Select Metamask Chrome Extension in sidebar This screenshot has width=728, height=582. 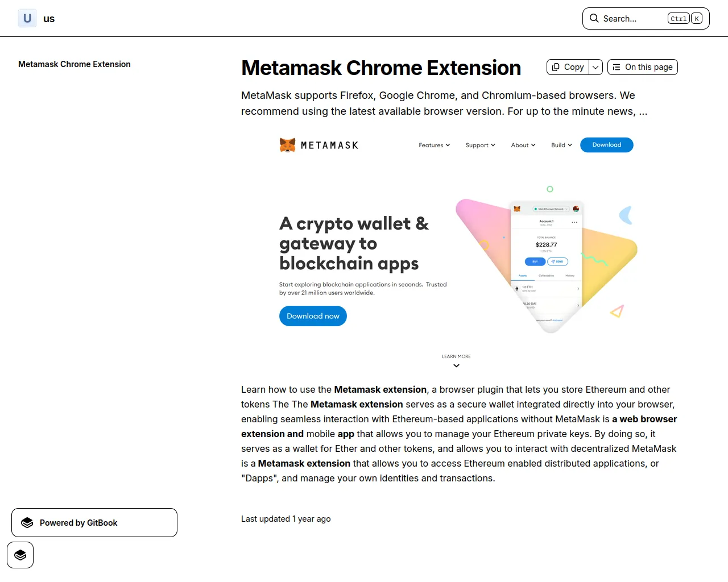pyautogui.click(x=75, y=64)
